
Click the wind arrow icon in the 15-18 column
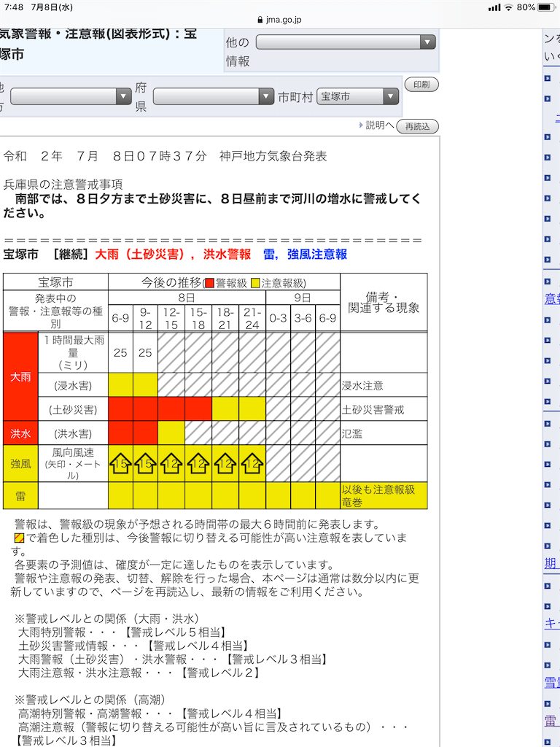pos(198,463)
